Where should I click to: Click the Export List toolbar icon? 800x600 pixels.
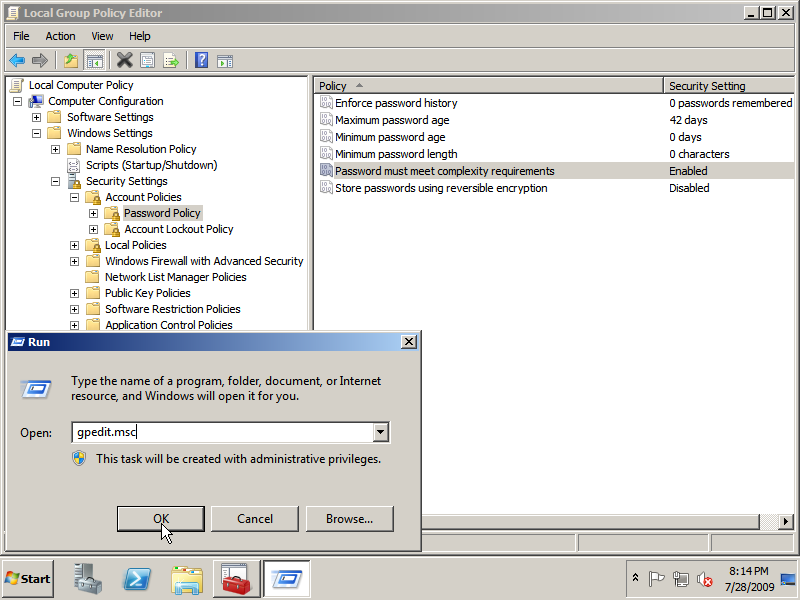click(x=171, y=61)
